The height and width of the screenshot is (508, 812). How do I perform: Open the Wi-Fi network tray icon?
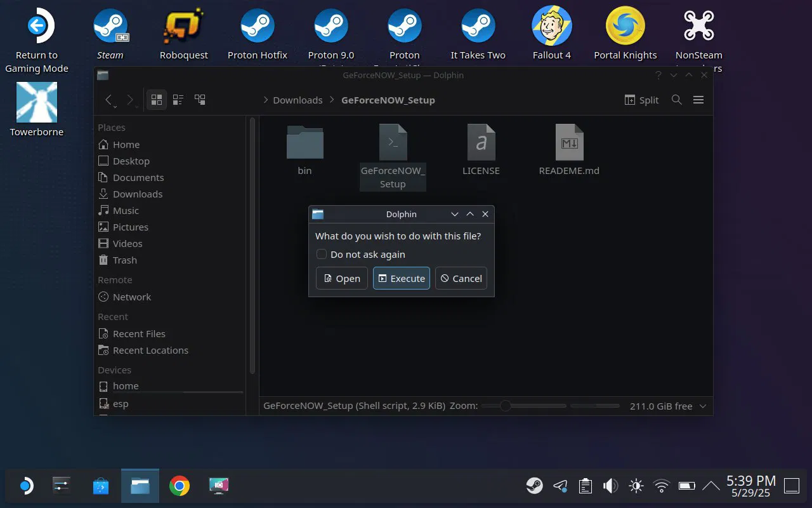point(662,486)
